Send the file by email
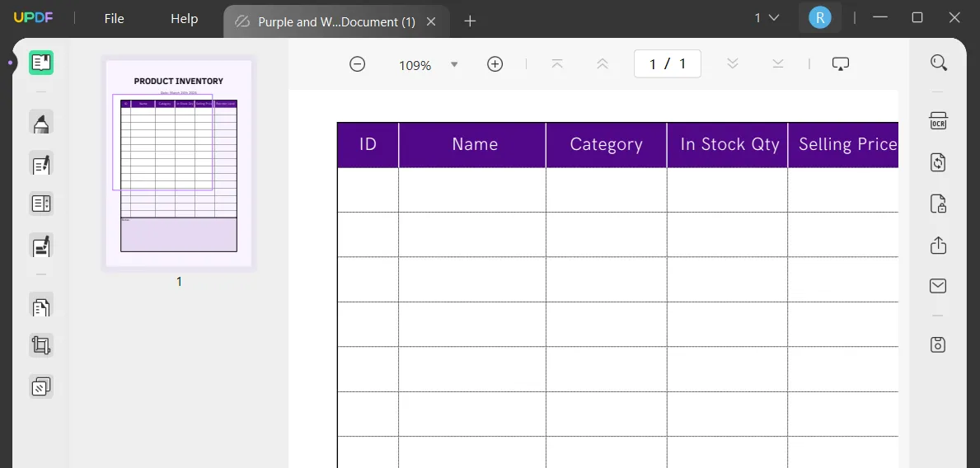The height and width of the screenshot is (468, 980). pyautogui.click(x=938, y=286)
